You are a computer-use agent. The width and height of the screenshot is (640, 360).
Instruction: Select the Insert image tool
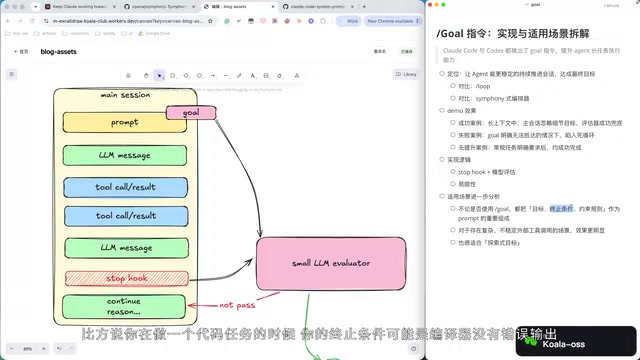tap(266, 76)
